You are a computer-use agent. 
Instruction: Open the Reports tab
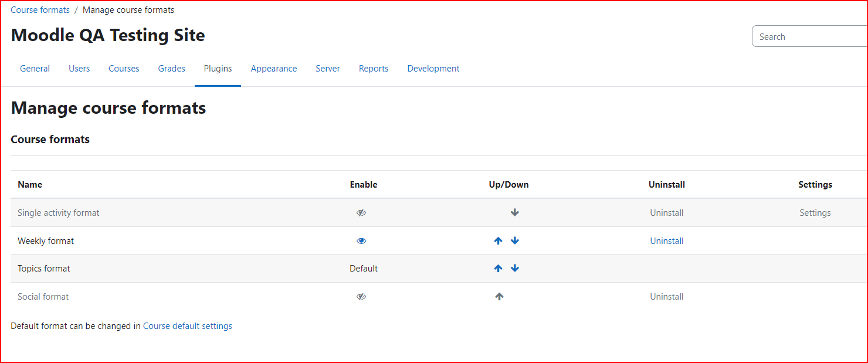374,69
